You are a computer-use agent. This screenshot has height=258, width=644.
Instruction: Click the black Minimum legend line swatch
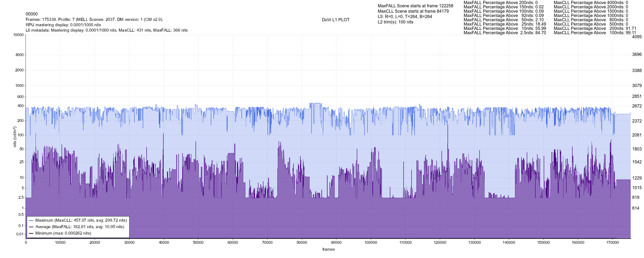click(x=31, y=233)
